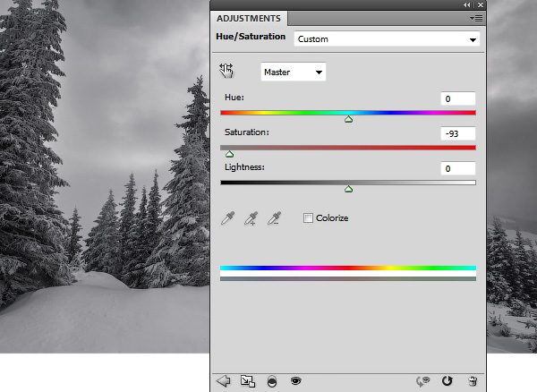Screen dimensions: 537x392
Task: Click the Hue slider handle
Action: (348, 119)
